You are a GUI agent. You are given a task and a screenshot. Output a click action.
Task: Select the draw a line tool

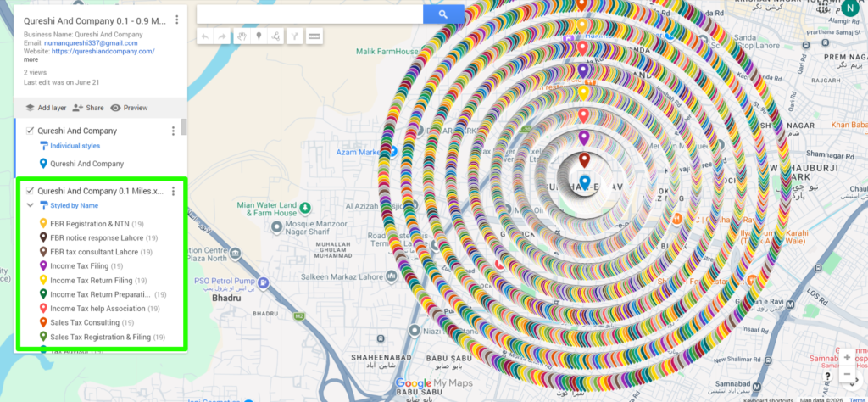(275, 36)
